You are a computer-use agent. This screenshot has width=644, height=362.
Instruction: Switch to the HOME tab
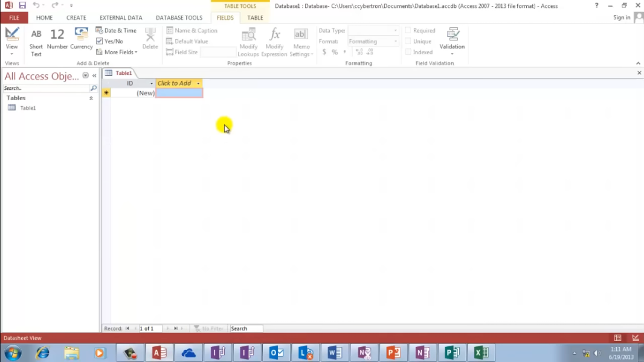(x=44, y=17)
